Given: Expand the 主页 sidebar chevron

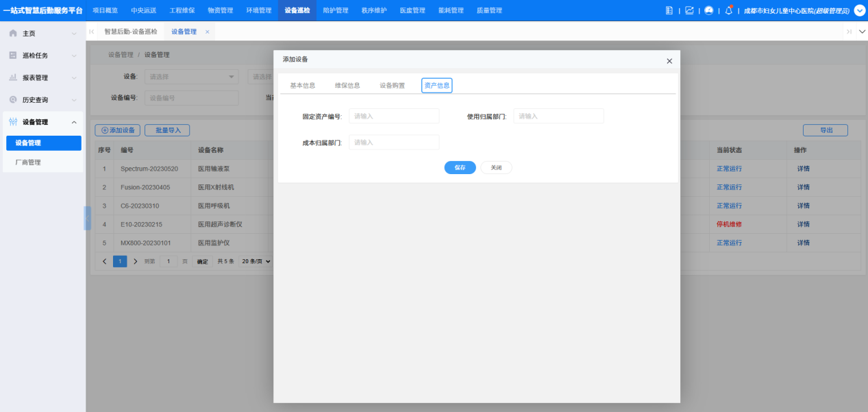Looking at the screenshot, I should pyautogui.click(x=74, y=34).
